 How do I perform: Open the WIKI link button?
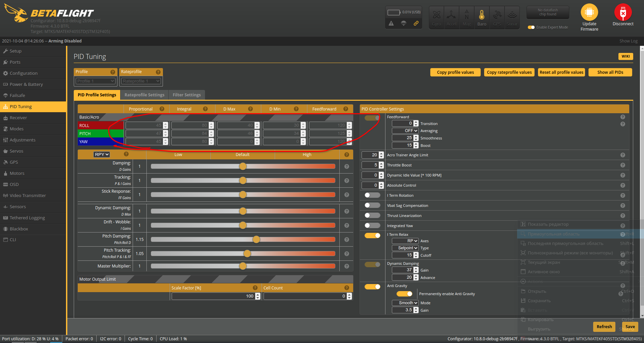(626, 56)
